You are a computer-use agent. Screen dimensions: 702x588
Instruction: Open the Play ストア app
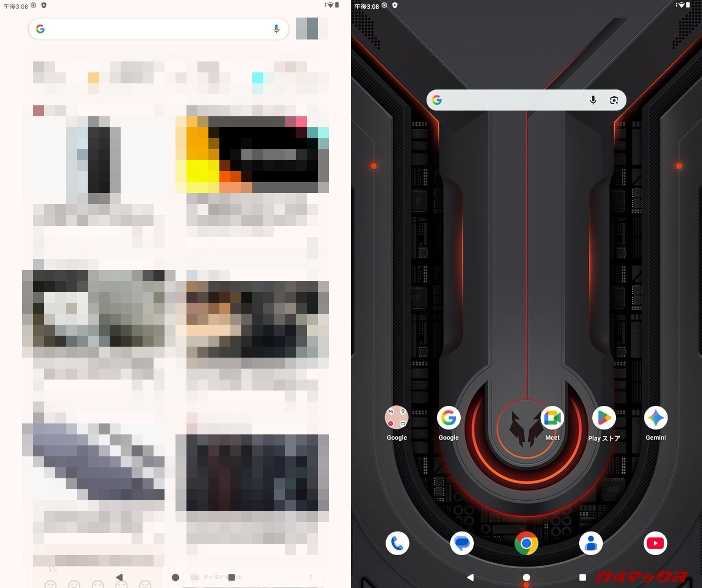pos(604,419)
